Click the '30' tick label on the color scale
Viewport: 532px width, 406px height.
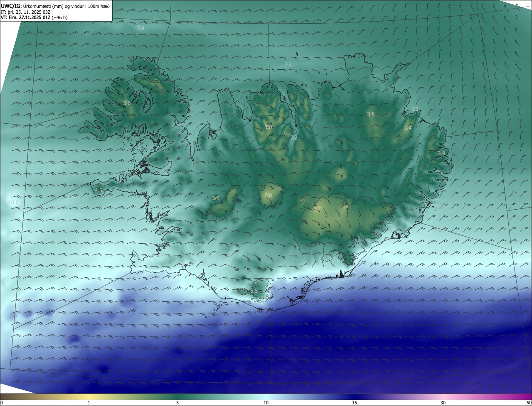pyautogui.click(x=443, y=403)
